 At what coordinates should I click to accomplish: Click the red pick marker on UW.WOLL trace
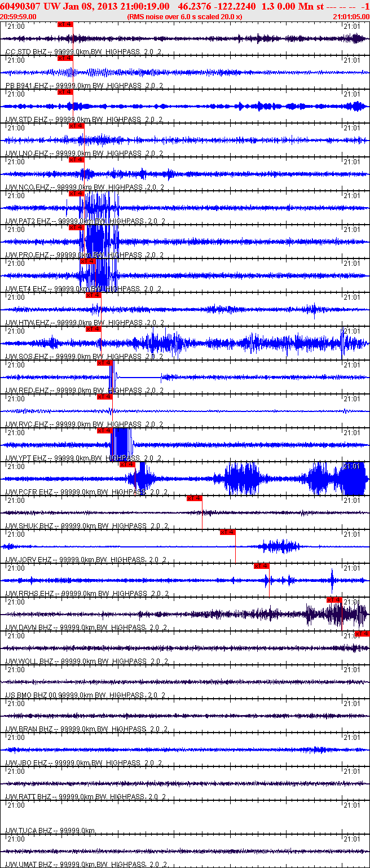click(362, 634)
